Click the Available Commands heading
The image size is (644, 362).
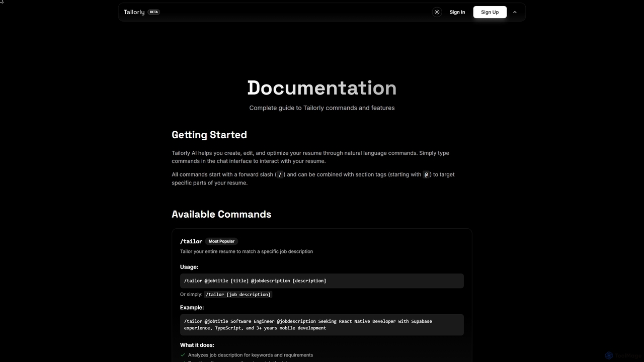click(221, 214)
